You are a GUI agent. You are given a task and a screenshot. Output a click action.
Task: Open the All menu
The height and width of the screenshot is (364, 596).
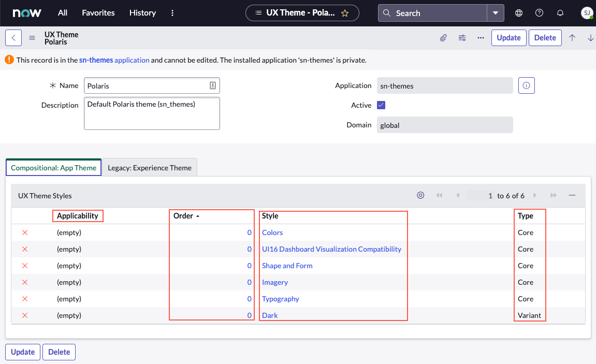(62, 13)
